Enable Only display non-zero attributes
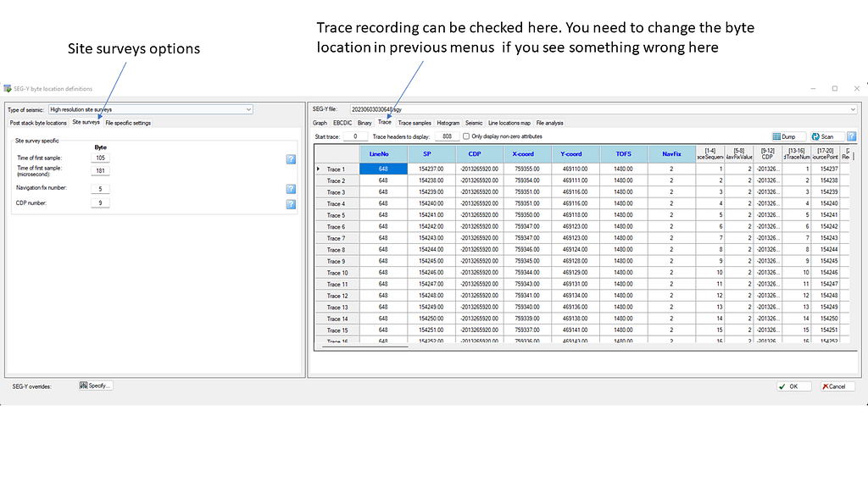 coord(466,136)
